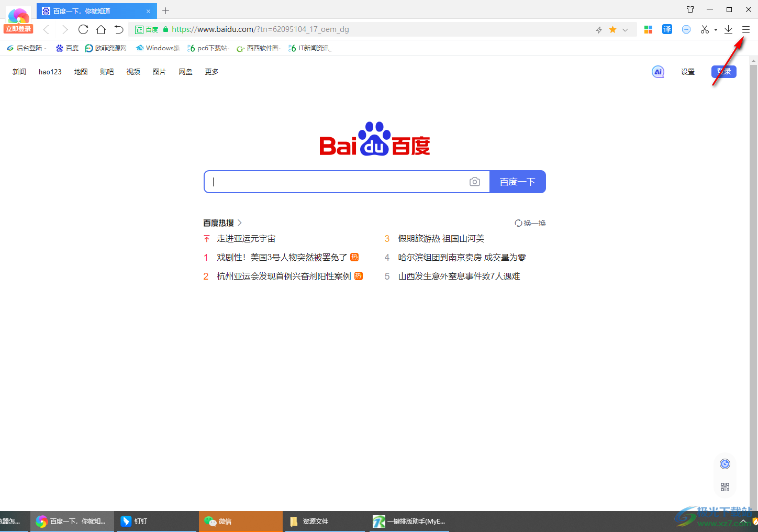Screen dimensions: 758x532
Task: Close the 百度一下 tab
Action: point(148,11)
